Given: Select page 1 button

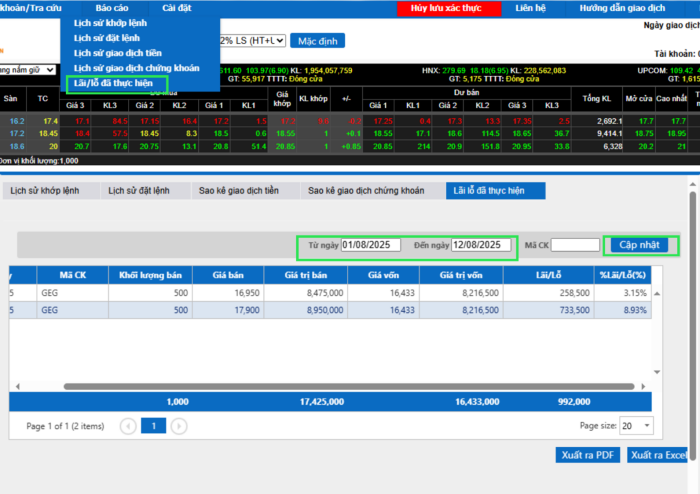Looking at the screenshot, I should 153,426.
